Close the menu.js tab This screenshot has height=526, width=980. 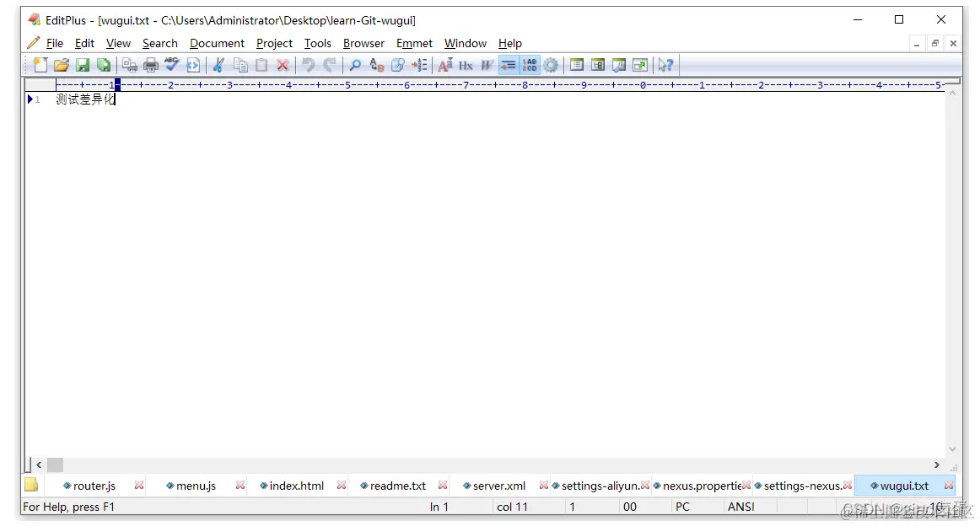pyautogui.click(x=240, y=486)
